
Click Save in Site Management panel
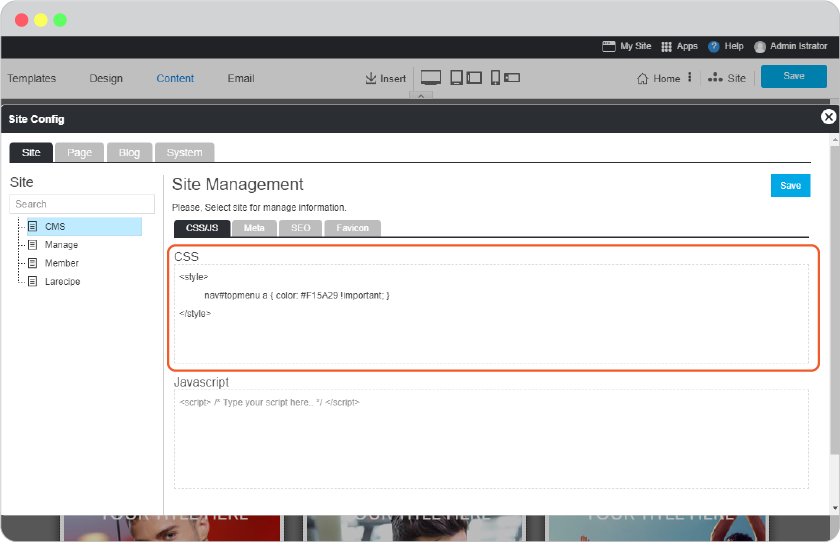(x=790, y=186)
